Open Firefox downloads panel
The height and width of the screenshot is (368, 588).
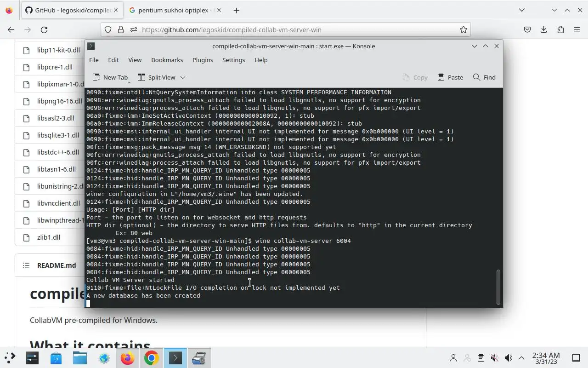pyautogui.click(x=544, y=29)
